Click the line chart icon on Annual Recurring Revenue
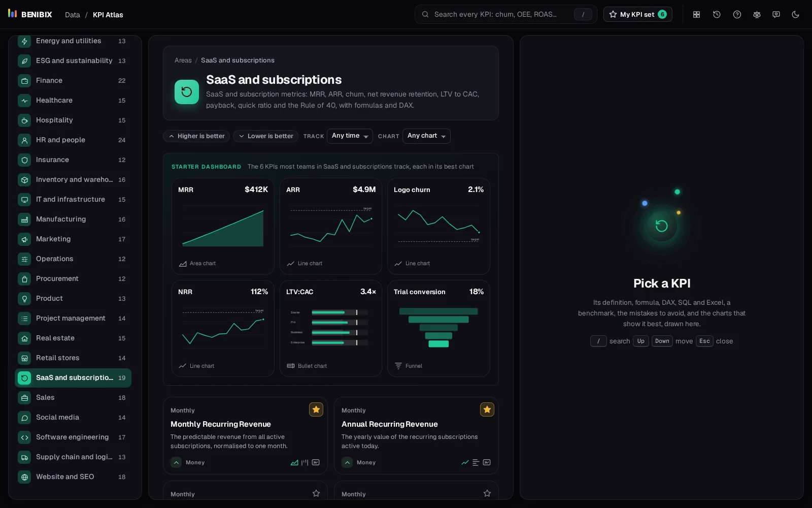 point(465,462)
